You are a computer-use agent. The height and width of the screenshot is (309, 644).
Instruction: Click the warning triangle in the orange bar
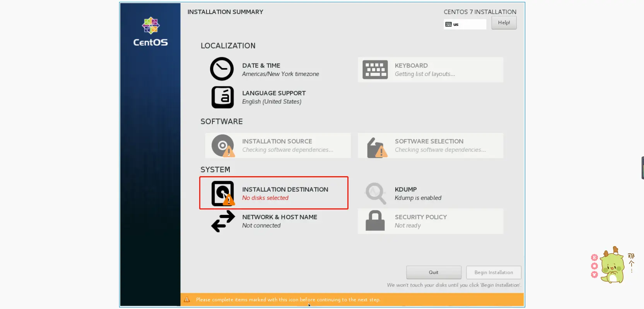pyautogui.click(x=187, y=299)
